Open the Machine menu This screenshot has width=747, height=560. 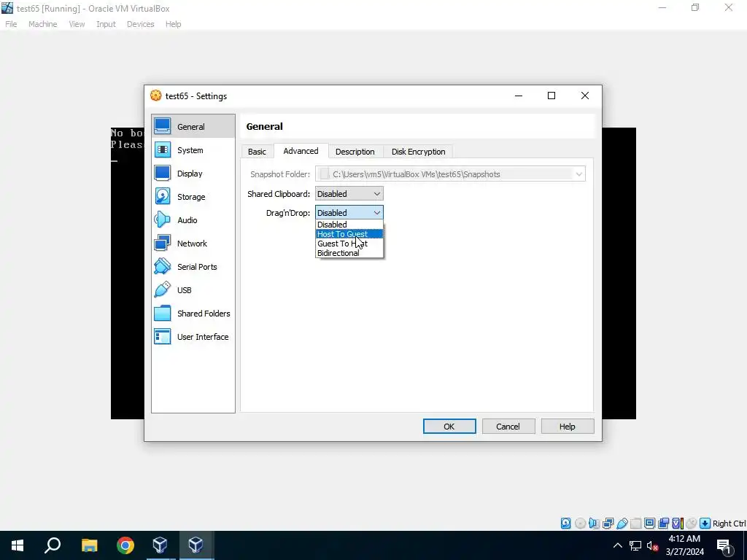point(42,24)
